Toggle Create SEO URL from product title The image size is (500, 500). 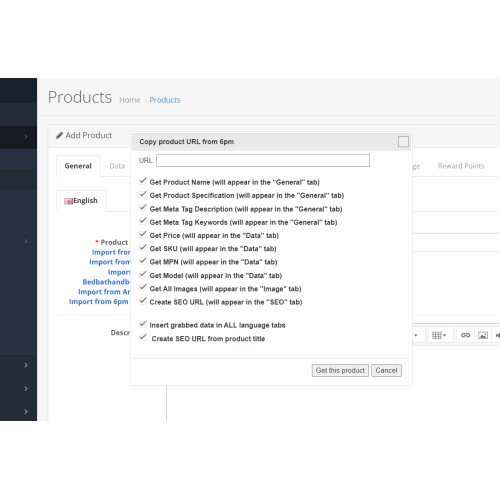(143, 337)
